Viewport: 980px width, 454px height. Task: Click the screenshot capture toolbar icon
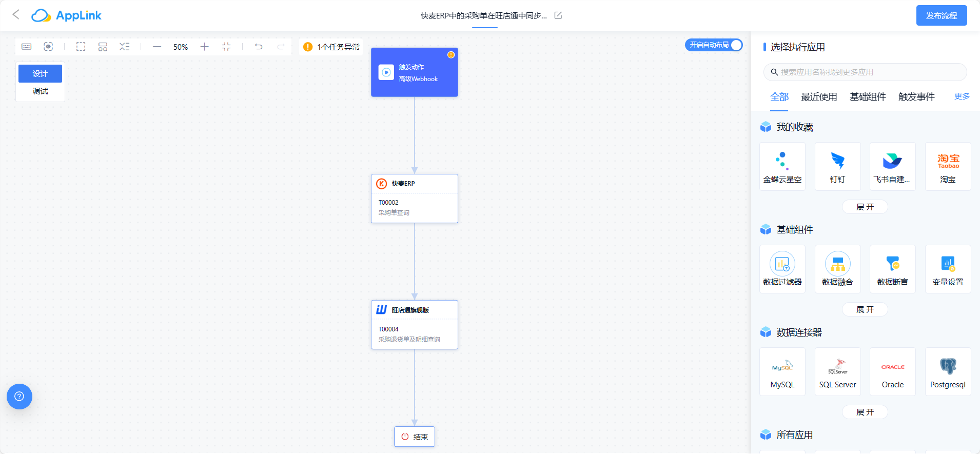[x=48, y=47]
